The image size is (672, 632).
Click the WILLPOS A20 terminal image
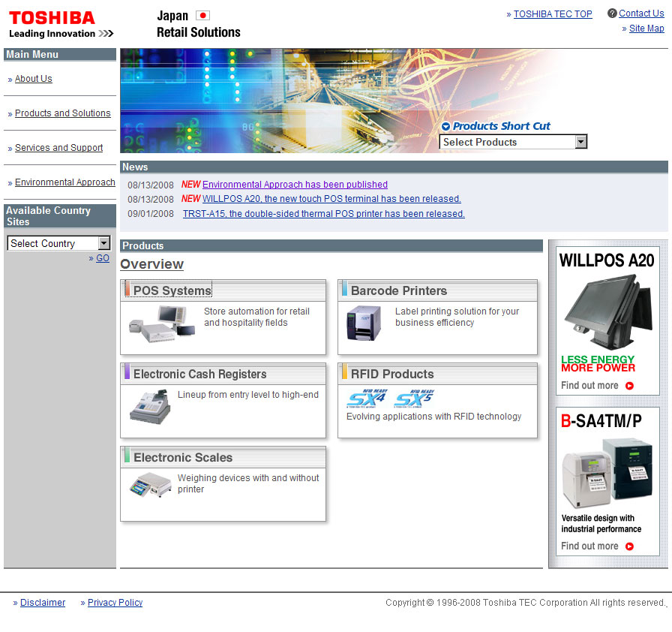(x=608, y=311)
